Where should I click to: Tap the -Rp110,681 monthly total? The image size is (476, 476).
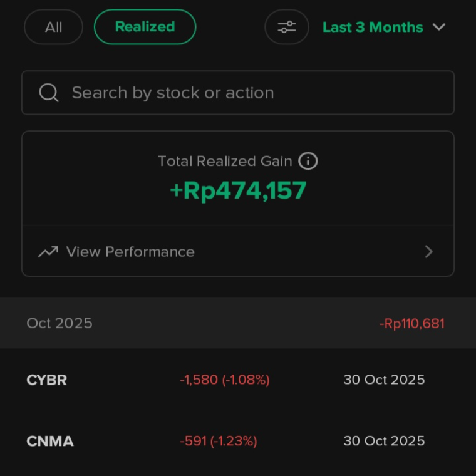pos(411,323)
